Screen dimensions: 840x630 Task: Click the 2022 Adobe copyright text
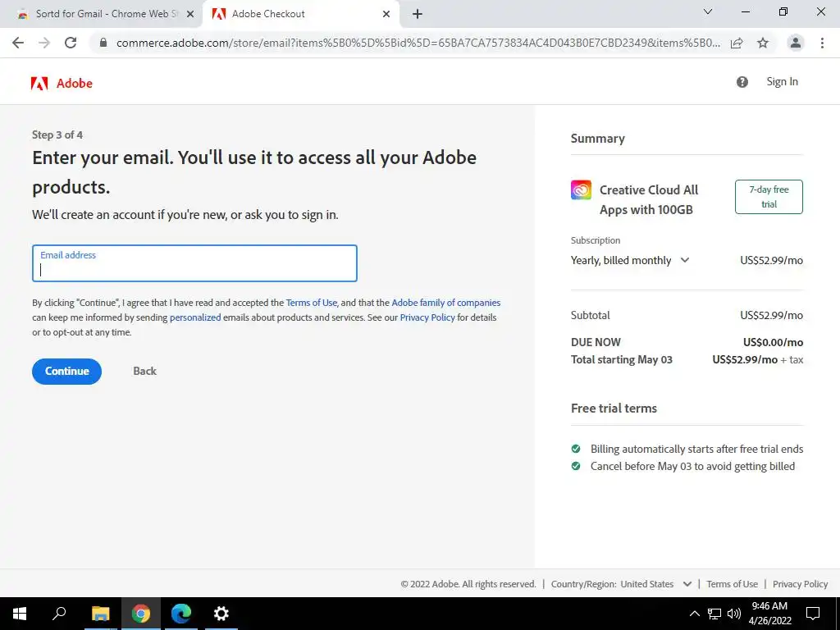coord(468,584)
